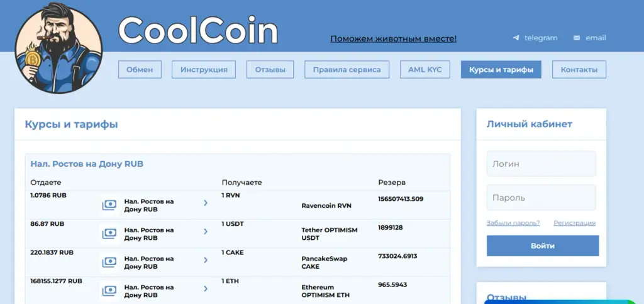Click the Отдаете column header
The height and width of the screenshot is (304, 644).
[45, 183]
